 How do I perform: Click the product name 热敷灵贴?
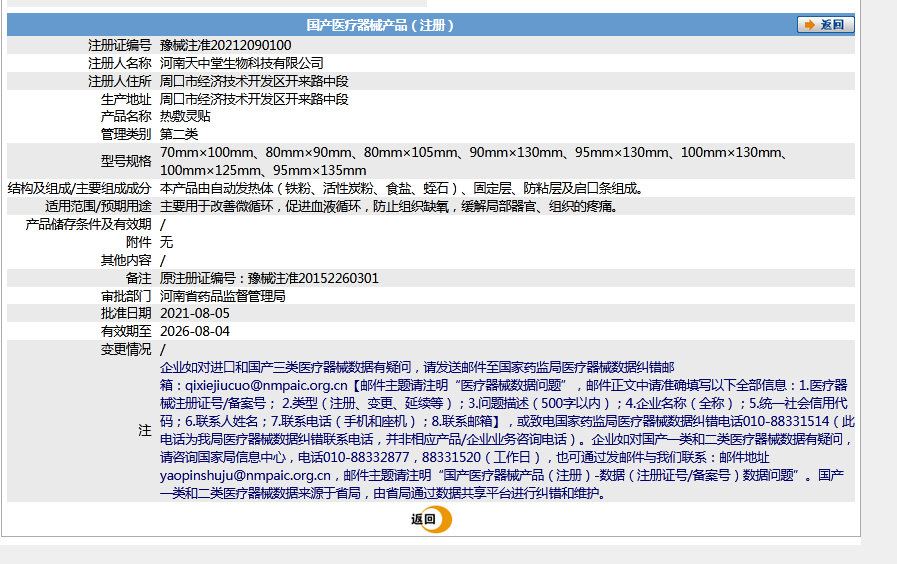pos(185,116)
